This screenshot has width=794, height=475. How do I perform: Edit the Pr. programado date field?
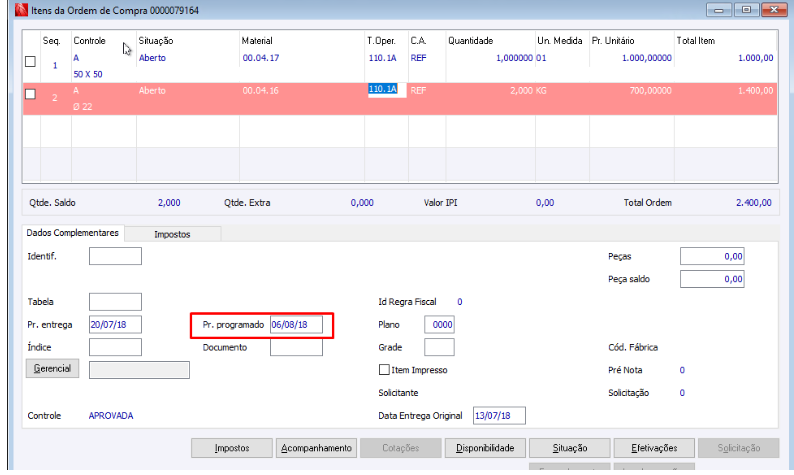click(x=296, y=325)
